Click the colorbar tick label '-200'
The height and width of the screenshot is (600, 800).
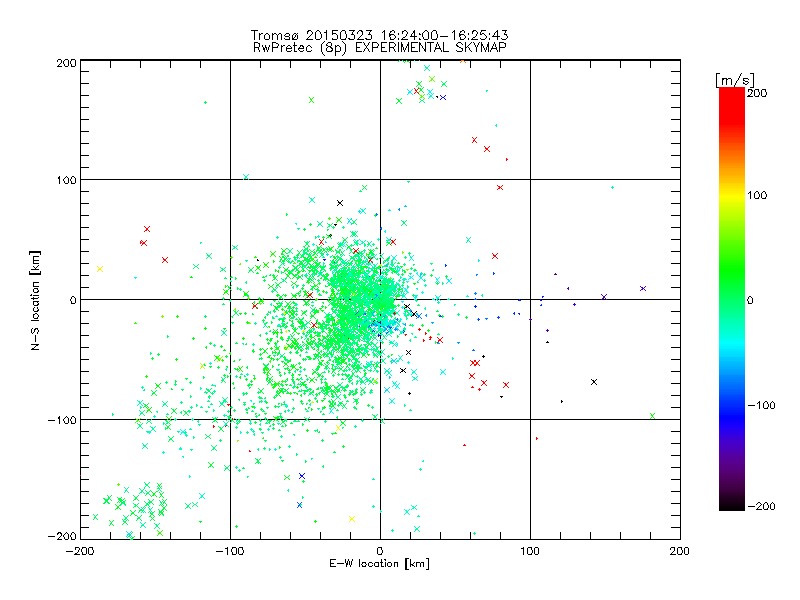pyautogui.click(x=761, y=506)
